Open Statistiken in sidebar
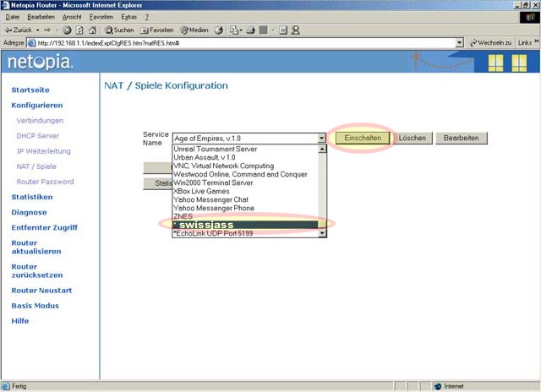 coord(32,197)
